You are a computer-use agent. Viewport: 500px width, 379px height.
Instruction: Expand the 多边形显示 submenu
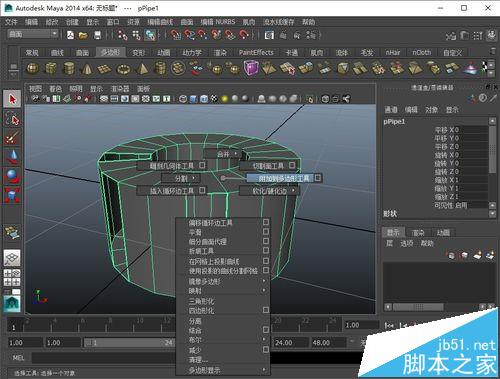(x=223, y=370)
